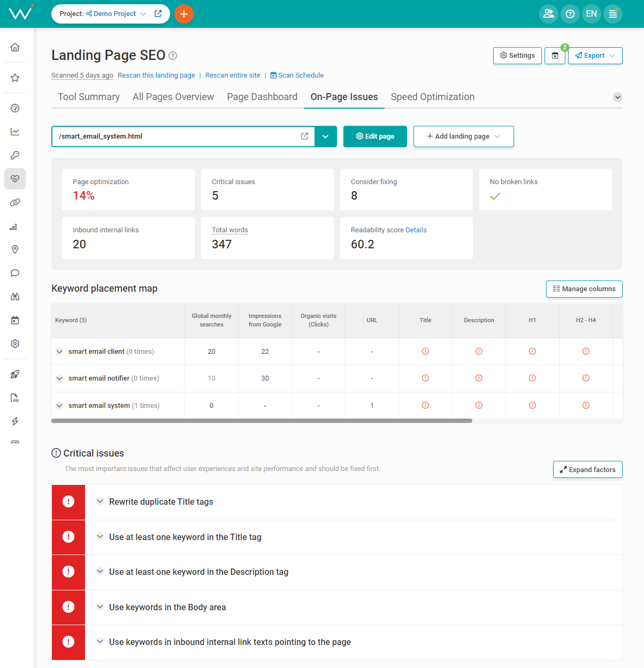Click the Edit page button
This screenshot has width=644, height=668.
click(x=375, y=136)
